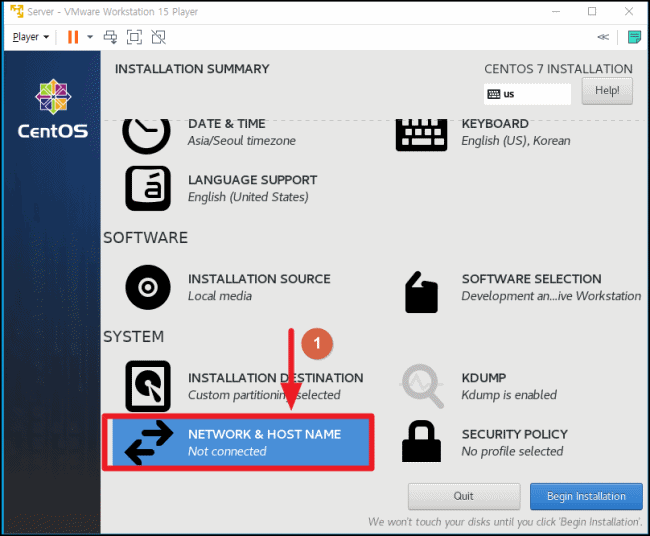This screenshot has width=650, height=536.
Task: Enter full screen mode
Action: point(134,37)
